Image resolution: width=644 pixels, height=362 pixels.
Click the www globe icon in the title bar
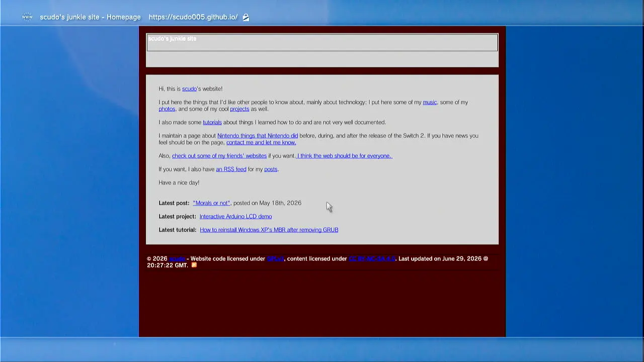coord(27,17)
